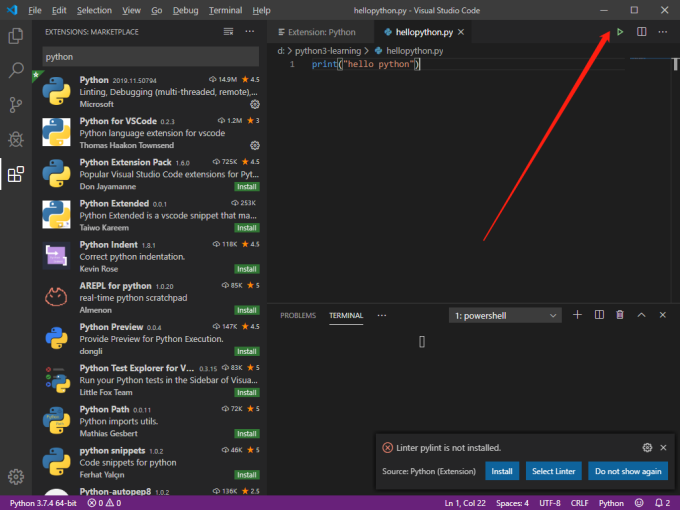Open the View menu
The height and width of the screenshot is (510, 680).
click(131, 10)
